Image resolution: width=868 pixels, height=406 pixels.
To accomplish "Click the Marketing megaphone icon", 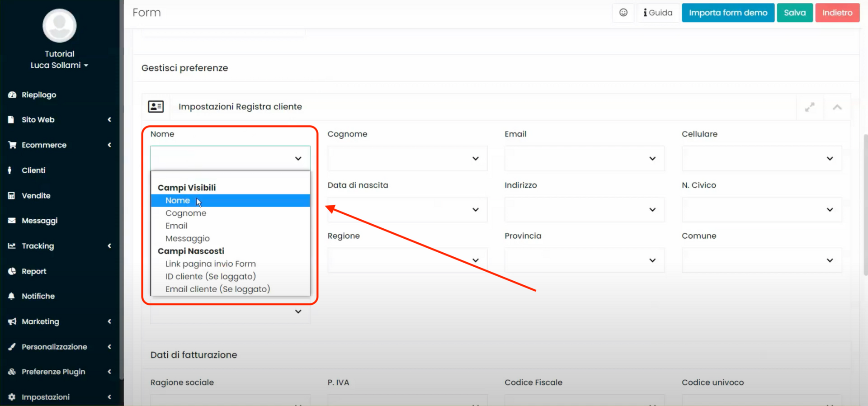I will click(12, 321).
